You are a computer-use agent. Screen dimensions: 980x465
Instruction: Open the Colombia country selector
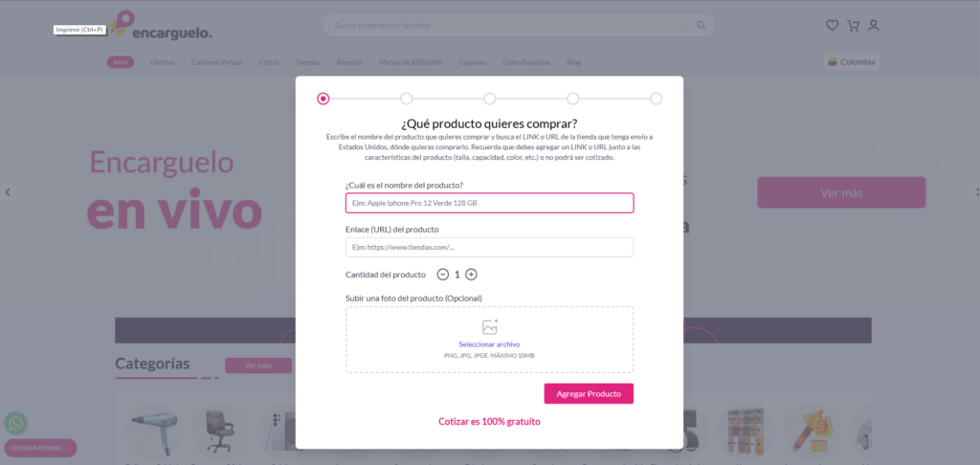pos(851,62)
